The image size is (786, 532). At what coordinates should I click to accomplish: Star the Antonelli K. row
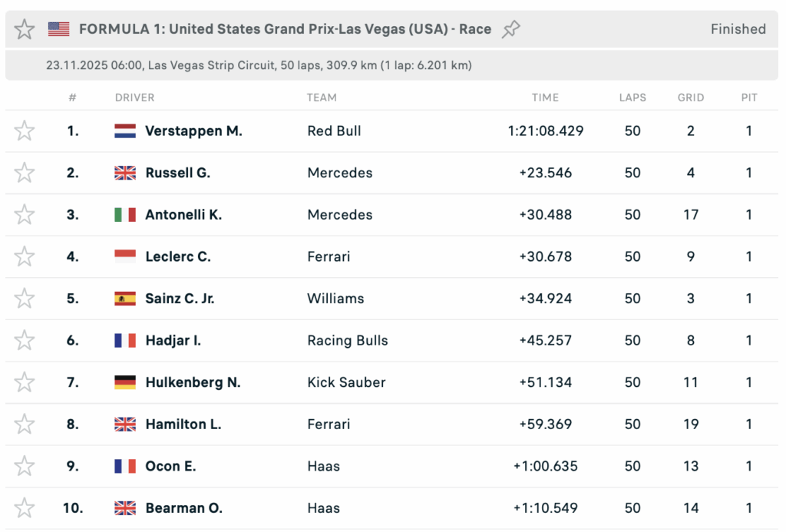(x=25, y=215)
